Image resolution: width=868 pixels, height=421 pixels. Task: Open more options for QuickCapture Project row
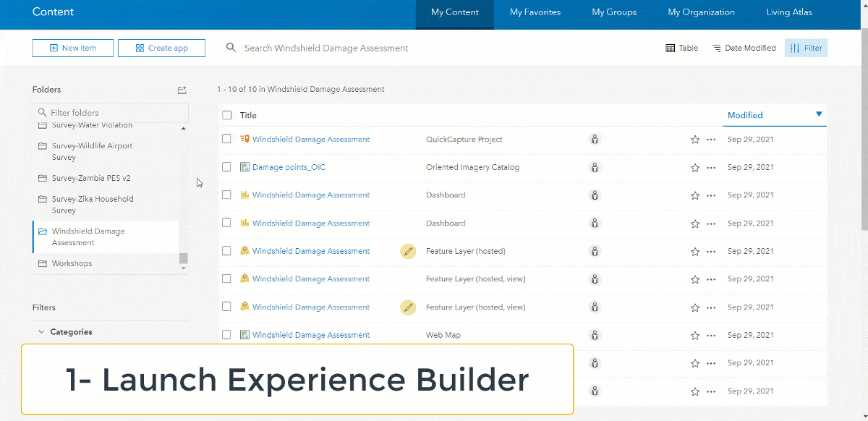(x=711, y=140)
